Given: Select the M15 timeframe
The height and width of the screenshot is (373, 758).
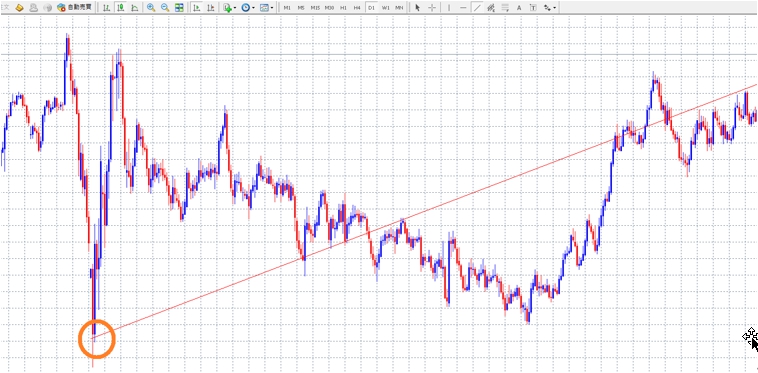Looking at the screenshot, I should pyautogui.click(x=315, y=8).
